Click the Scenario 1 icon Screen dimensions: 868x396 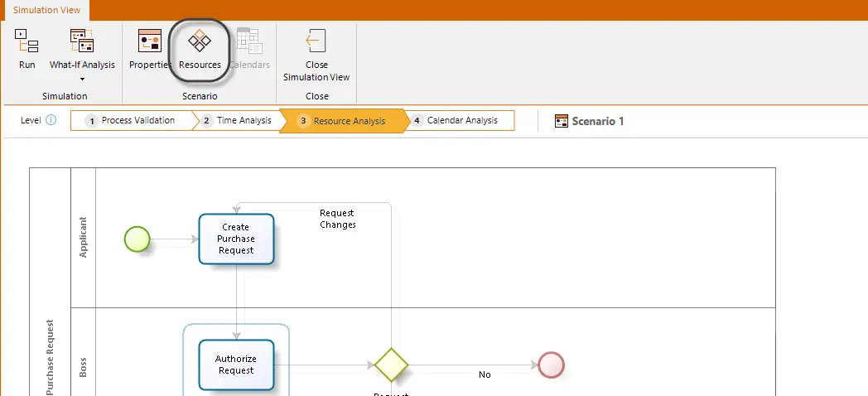562,121
